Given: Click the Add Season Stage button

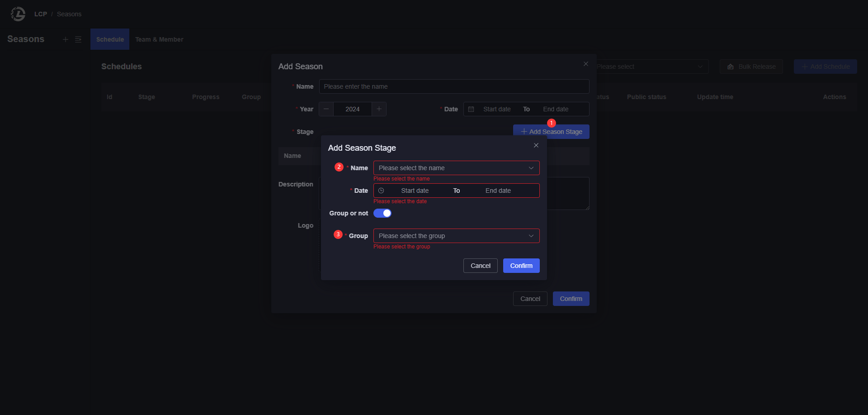Looking at the screenshot, I should tap(551, 132).
